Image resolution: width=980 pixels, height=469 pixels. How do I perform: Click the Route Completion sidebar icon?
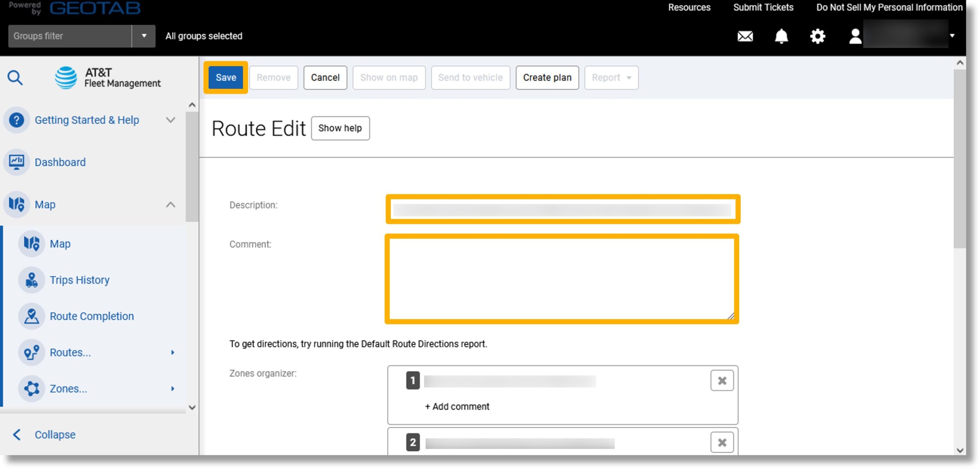(33, 316)
